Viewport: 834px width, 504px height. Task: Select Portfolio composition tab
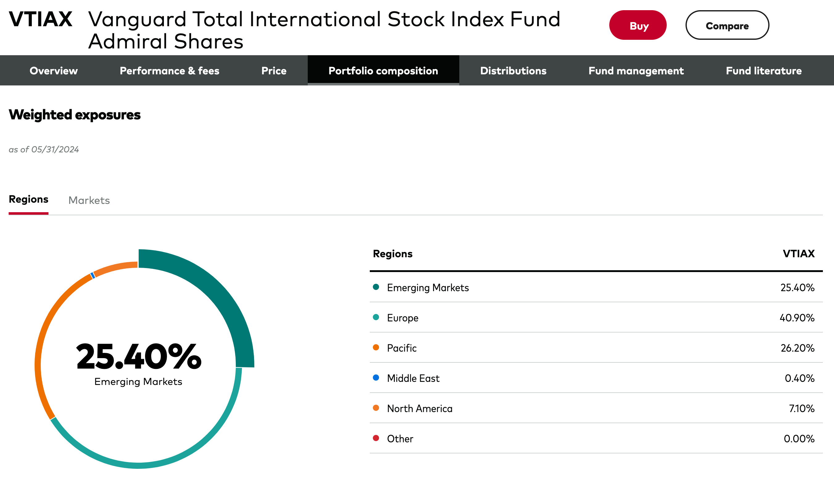(x=383, y=70)
